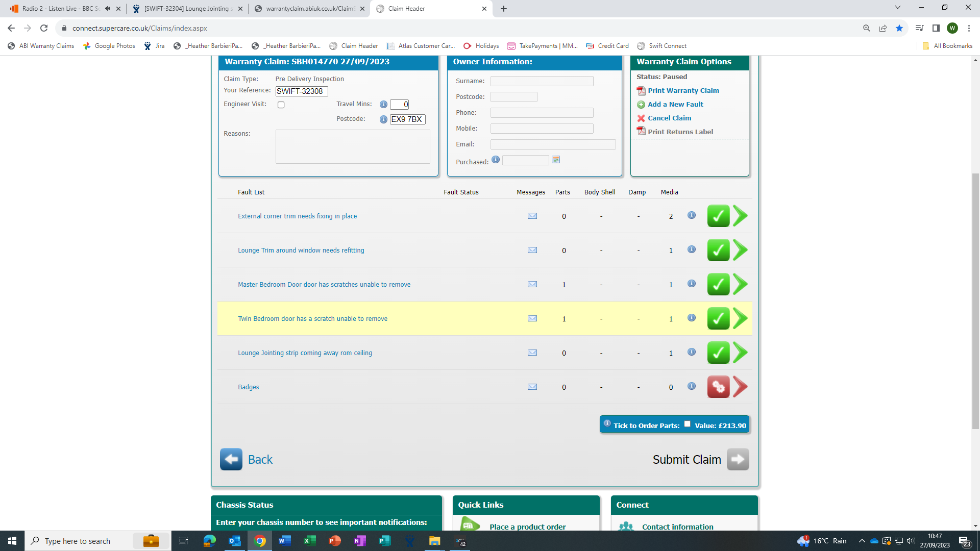Expand the Windows system tray hidden icons
Screen dimensions: 980x551
point(862,541)
